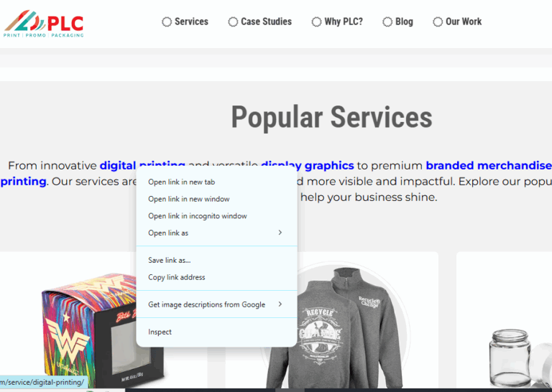This screenshot has width=552, height=392.
Task: Click the circle icon beside Our Work
Action: (x=438, y=22)
